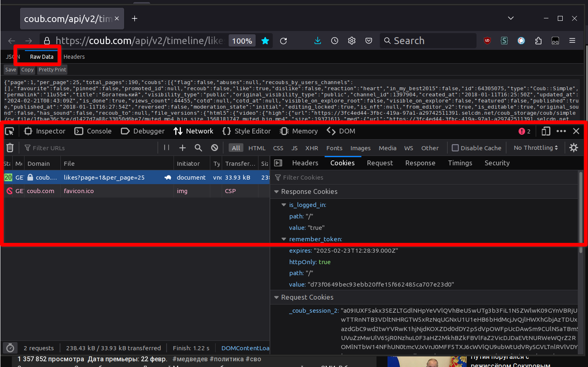Screen dimensions: 588x367
Task: Open uBlock Origin extension icon
Action: (487, 41)
